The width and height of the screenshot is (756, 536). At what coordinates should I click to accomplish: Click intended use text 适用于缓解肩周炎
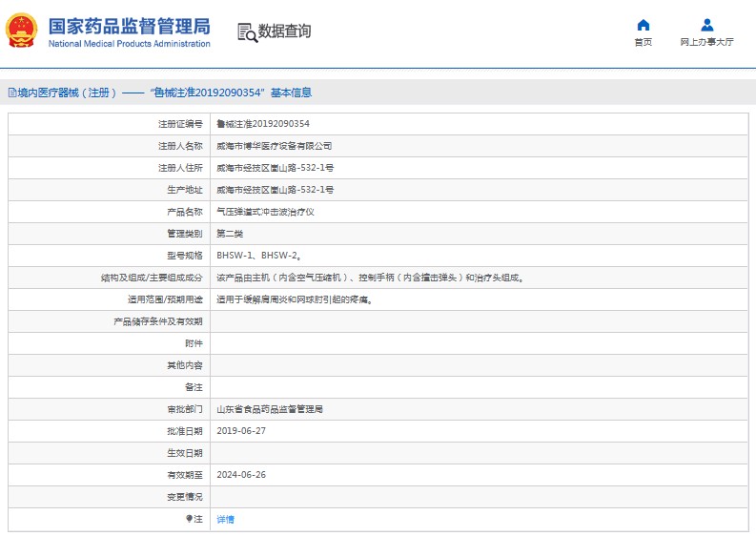pos(295,299)
